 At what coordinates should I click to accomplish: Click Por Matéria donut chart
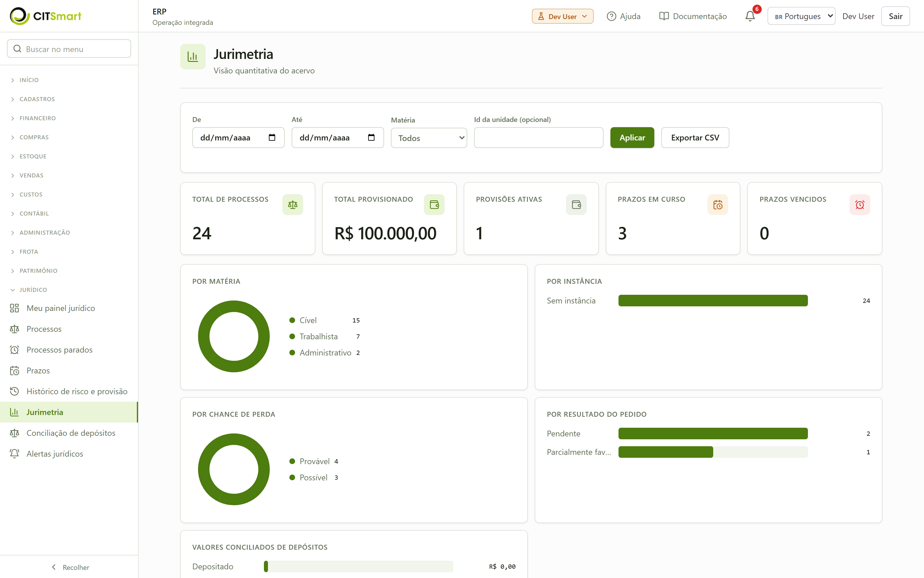coord(234,336)
